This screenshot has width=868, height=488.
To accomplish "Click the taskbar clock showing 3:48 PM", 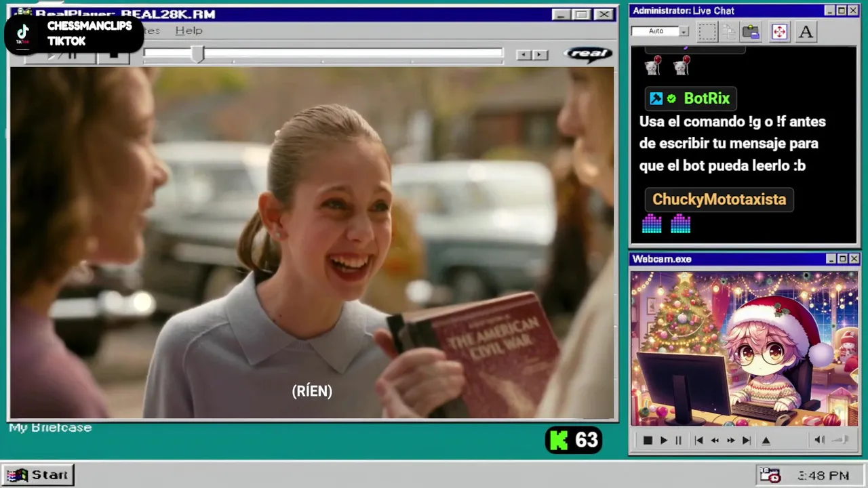I will pos(823,476).
